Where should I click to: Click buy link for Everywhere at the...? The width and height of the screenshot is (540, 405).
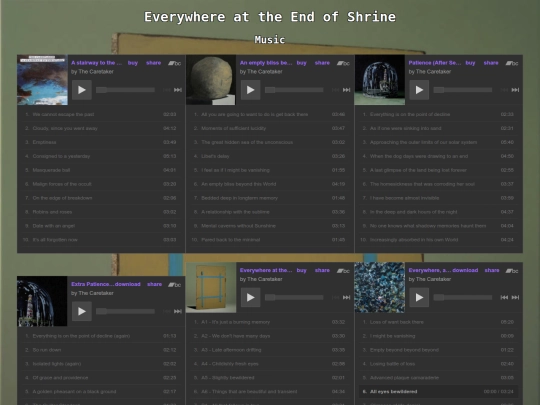302,271
